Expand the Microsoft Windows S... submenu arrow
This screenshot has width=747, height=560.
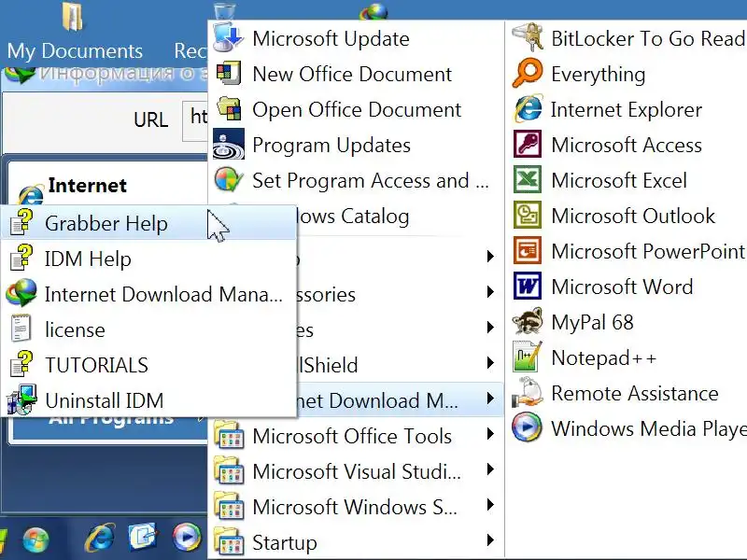point(490,505)
